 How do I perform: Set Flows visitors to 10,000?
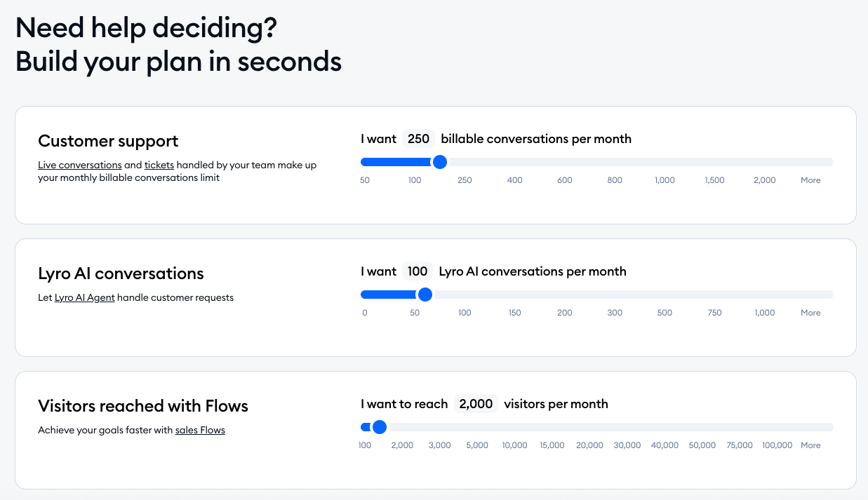(514, 428)
